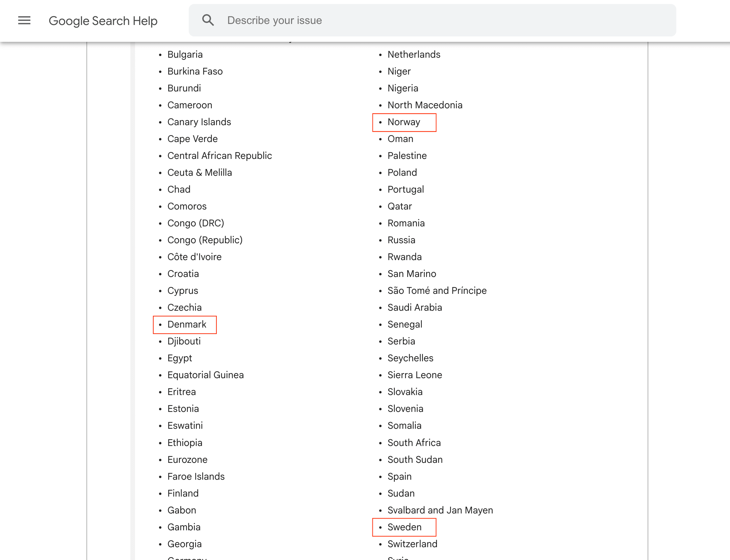The width and height of the screenshot is (730, 560).
Task: Click Cape Verde entry
Action: point(192,139)
